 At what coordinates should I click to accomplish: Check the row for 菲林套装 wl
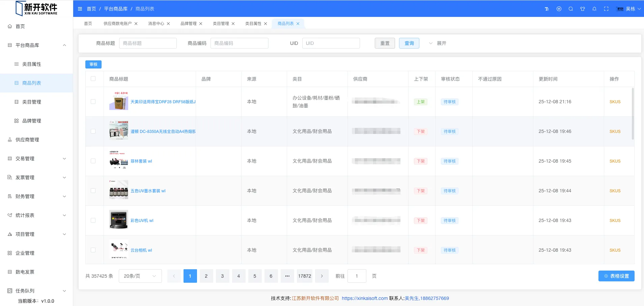(93, 161)
